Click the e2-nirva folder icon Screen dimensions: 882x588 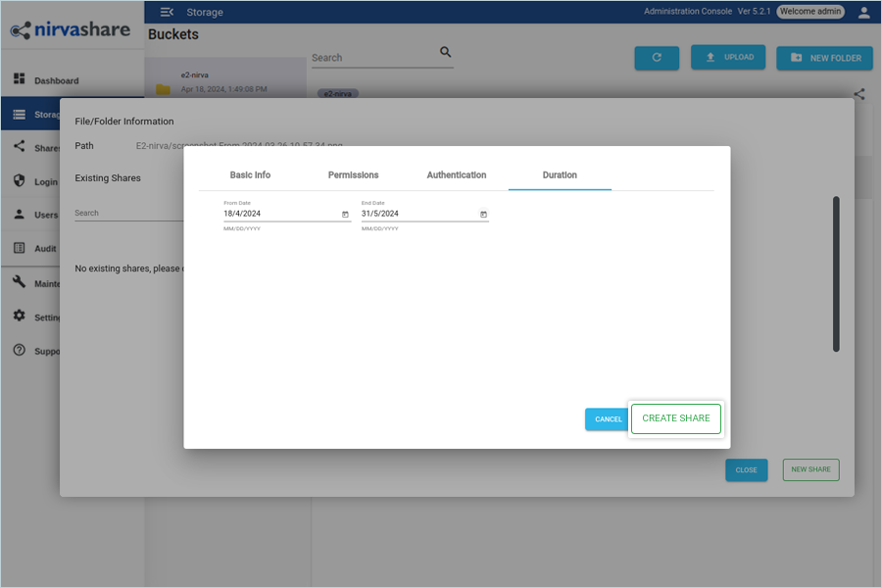tap(163, 89)
